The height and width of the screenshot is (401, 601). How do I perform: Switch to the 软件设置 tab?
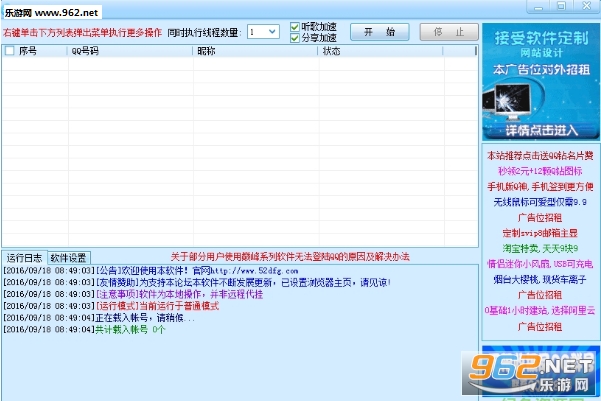pos(69,258)
